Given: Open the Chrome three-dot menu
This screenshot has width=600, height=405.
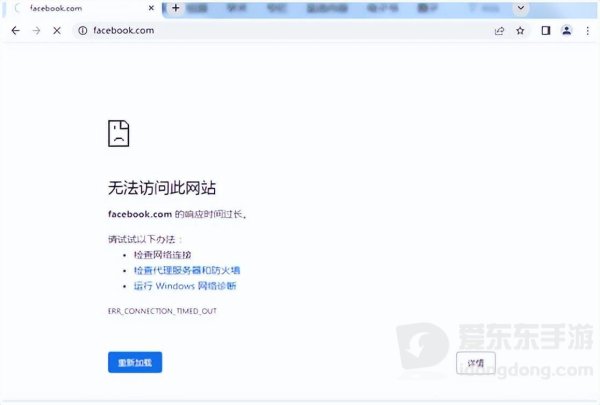Looking at the screenshot, I should (x=588, y=31).
